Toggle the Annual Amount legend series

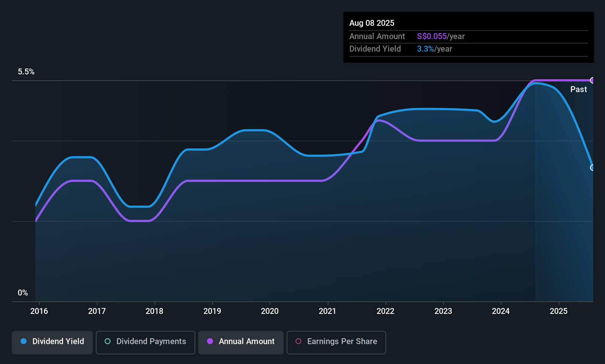coord(241,342)
